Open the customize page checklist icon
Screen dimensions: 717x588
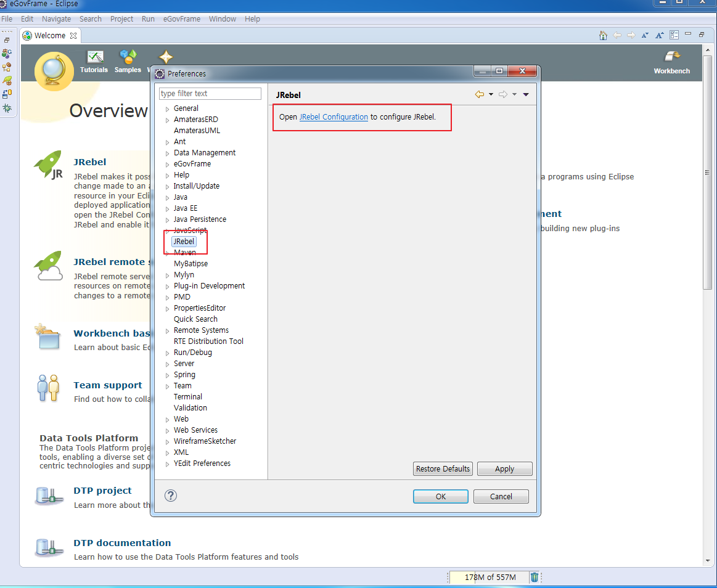(x=674, y=35)
